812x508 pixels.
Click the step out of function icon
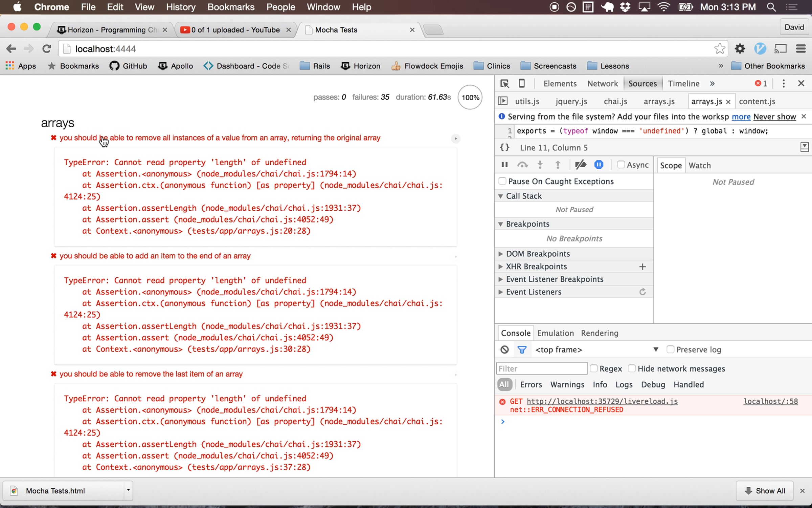558,165
